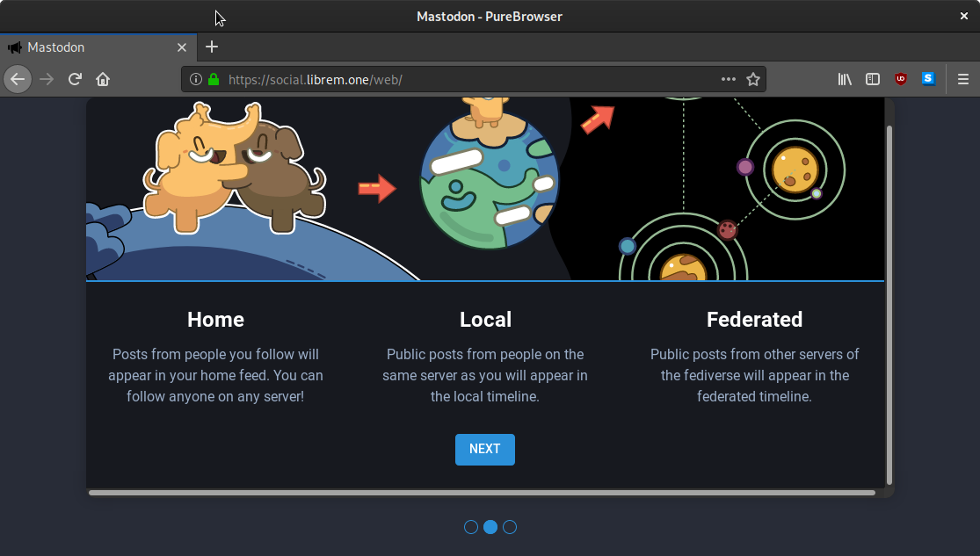
Task: Go back to the previous page
Action: tap(18, 79)
